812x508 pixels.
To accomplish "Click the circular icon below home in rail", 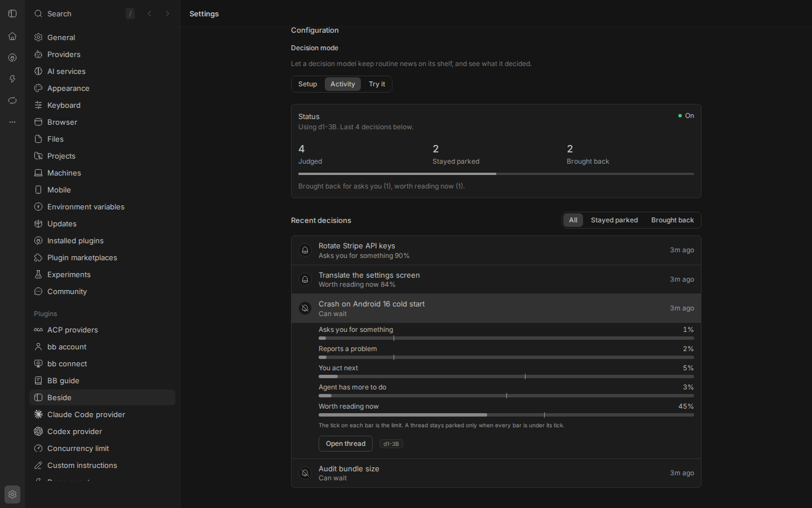I will click(12, 58).
